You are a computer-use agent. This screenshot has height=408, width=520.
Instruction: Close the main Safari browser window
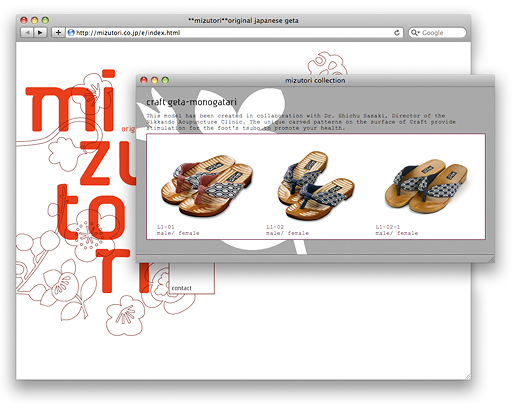point(24,20)
